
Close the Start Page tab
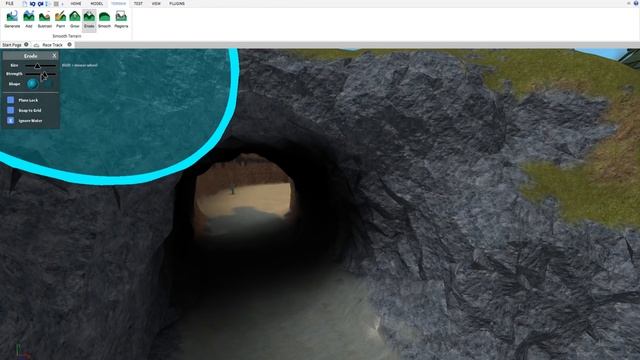click(x=27, y=44)
